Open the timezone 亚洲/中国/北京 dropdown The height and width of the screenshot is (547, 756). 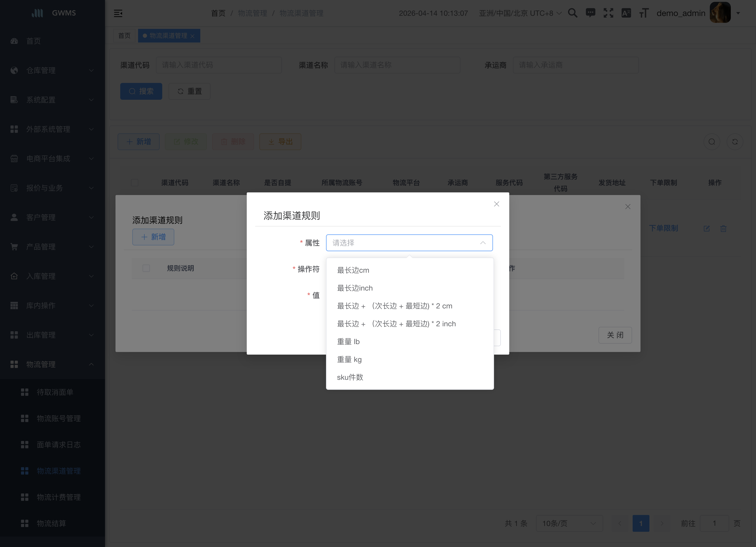click(x=520, y=13)
